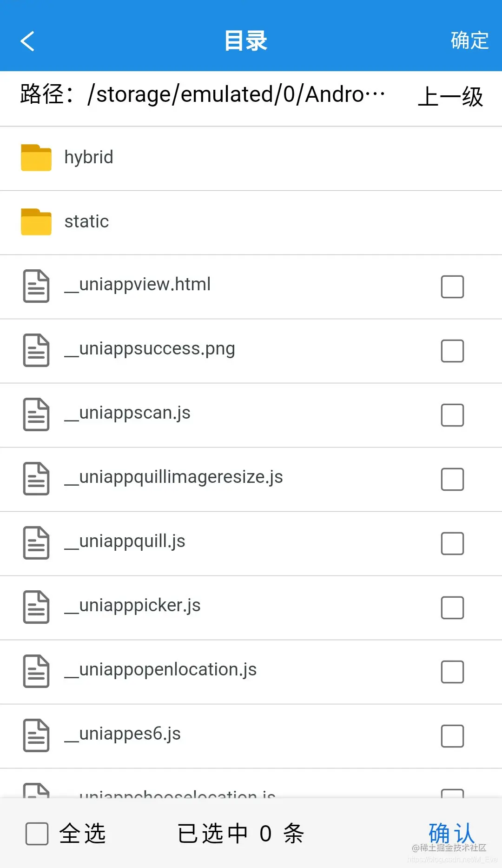
Task: Click file icon for __uniappes6.js
Action: pos(36,735)
